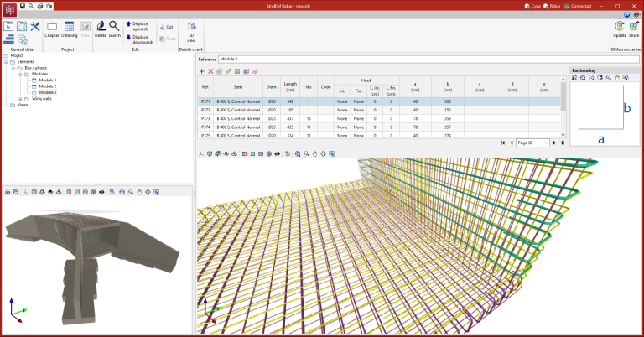The image size is (644, 337).
Task: Click the Update BIMserver.center icon
Action: (x=619, y=28)
